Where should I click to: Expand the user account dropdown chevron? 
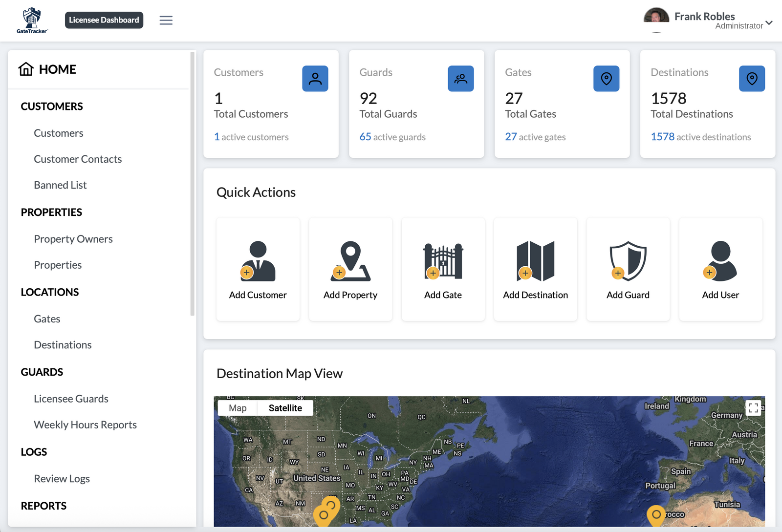pyautogui.click(x=769, y=23)
